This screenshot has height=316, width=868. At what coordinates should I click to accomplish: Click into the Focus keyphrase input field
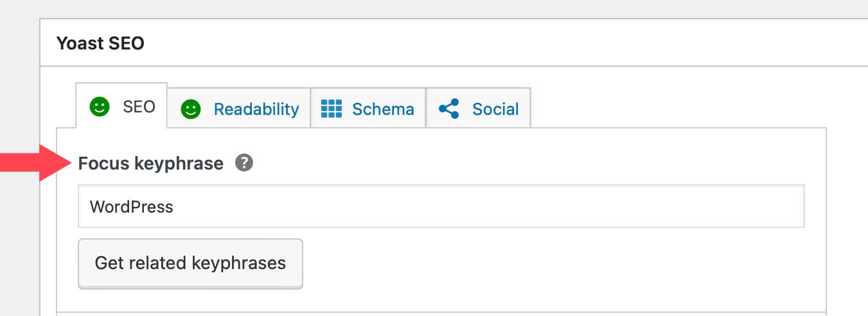point(441,207)
